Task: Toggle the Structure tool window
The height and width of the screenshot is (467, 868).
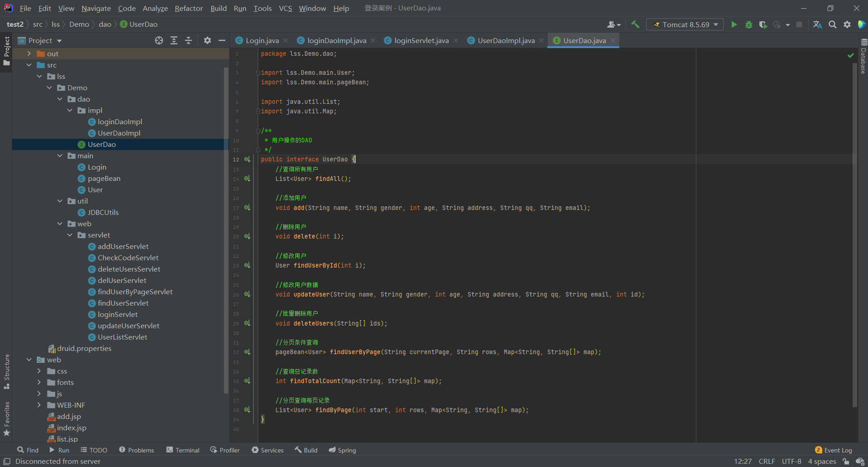Action: pyautogui.click(x=6, y=371)
